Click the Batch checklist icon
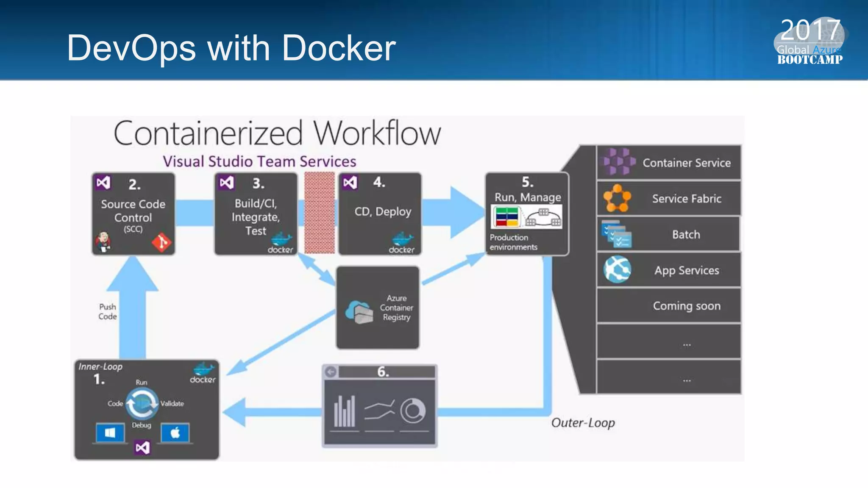This screenshot has width=868, height=488. tap(617, 234)
